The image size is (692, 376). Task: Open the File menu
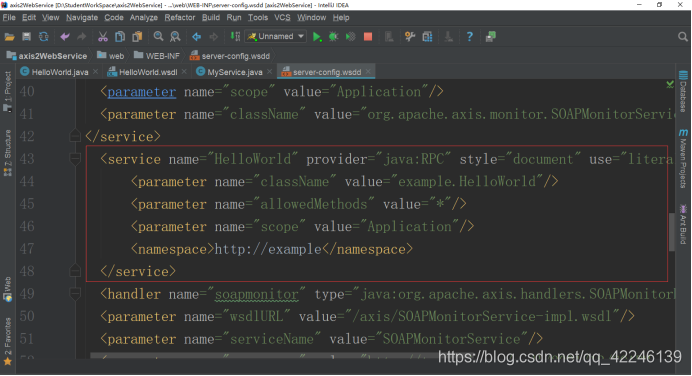9,18
